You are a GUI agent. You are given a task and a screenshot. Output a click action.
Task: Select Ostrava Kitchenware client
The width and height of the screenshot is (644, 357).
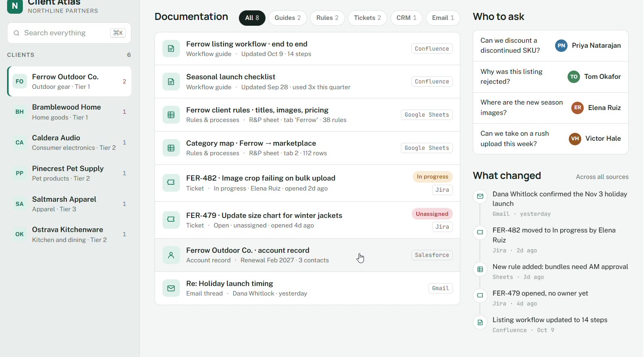pos(69,235)
